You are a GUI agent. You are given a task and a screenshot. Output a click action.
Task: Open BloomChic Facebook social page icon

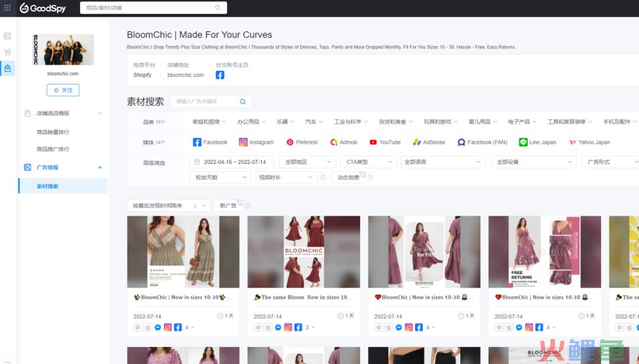coord(220,75)
